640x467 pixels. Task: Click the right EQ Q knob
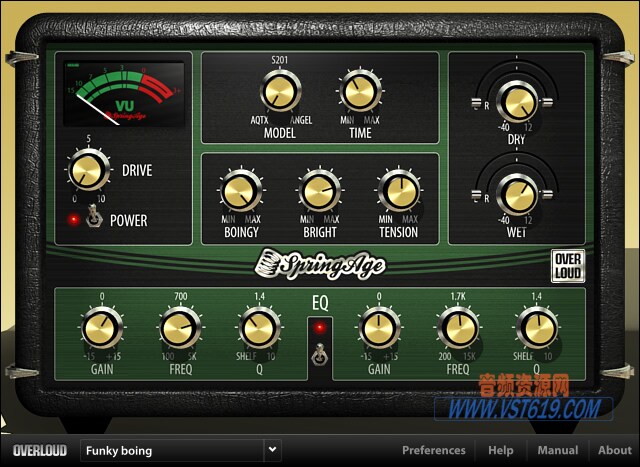click(x=536, y=327)
